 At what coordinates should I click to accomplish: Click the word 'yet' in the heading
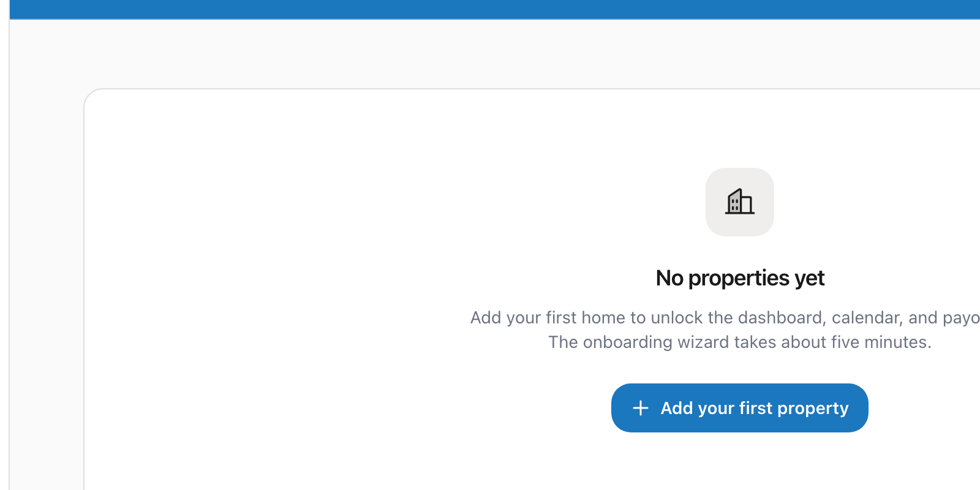tap(810, 279)
